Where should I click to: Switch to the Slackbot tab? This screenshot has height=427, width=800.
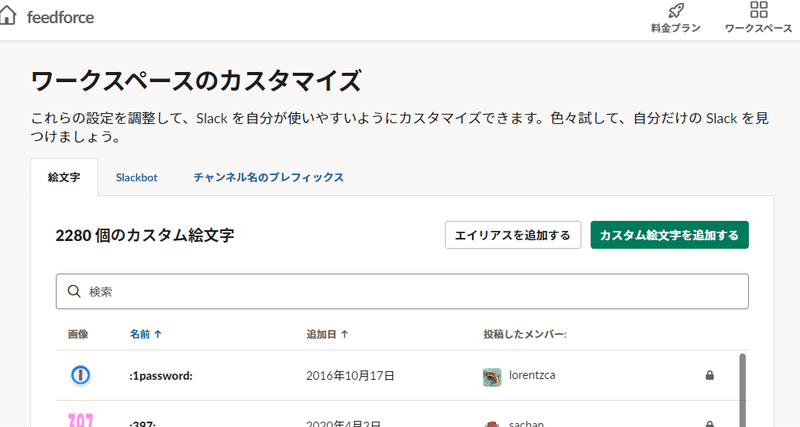click(x=136, y=178)
